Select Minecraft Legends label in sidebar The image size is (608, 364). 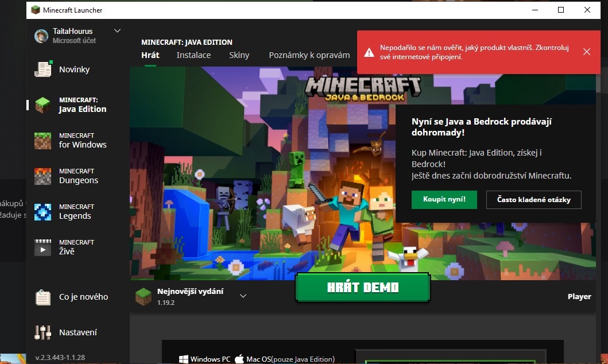point(76,212)
